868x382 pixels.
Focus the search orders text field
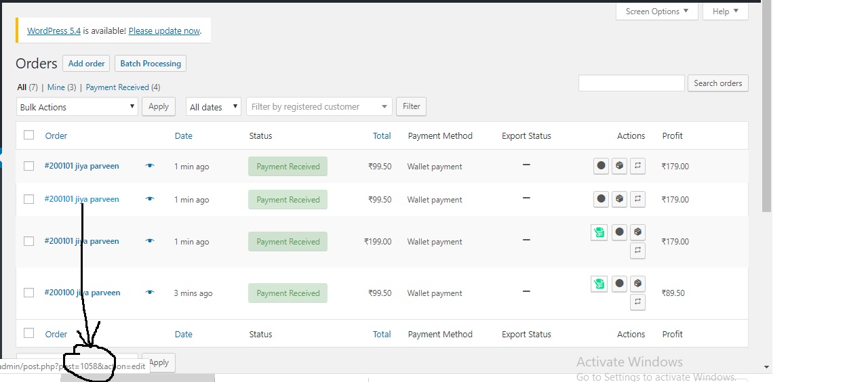coord(631,83)
